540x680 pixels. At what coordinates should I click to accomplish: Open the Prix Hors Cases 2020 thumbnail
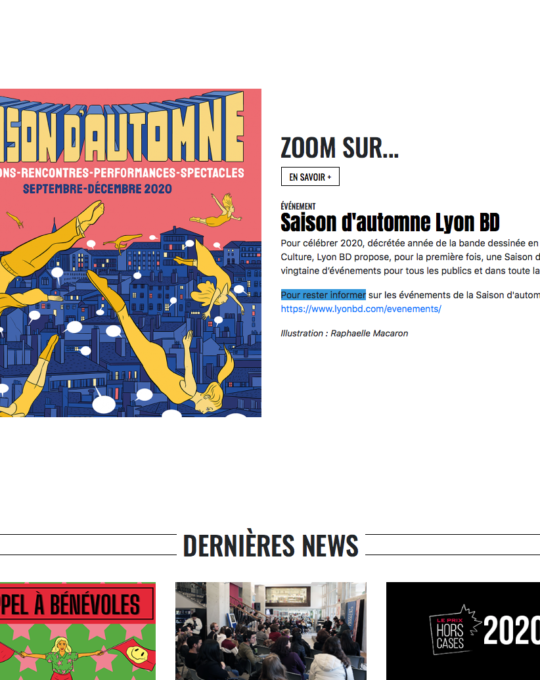point(463,631)
